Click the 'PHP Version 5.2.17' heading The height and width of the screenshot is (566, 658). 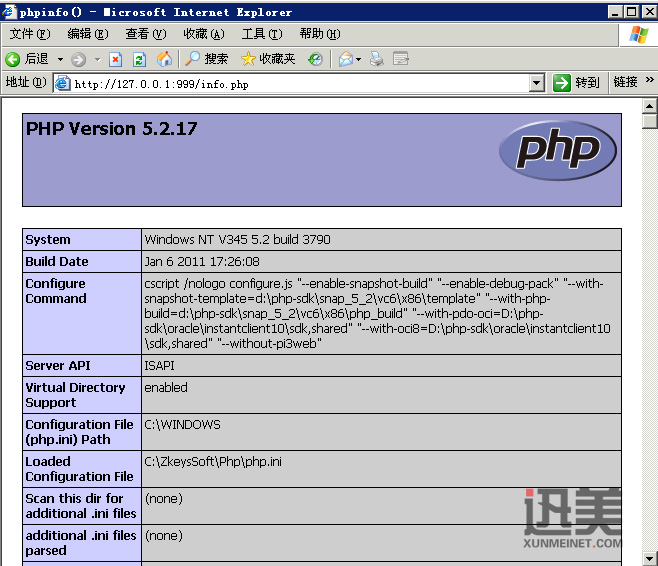pyautogui.click(x=111, y=129)
